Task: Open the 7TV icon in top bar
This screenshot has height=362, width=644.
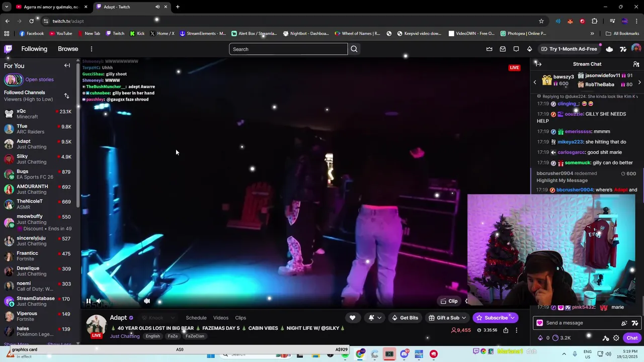Action: click(623, 49)
